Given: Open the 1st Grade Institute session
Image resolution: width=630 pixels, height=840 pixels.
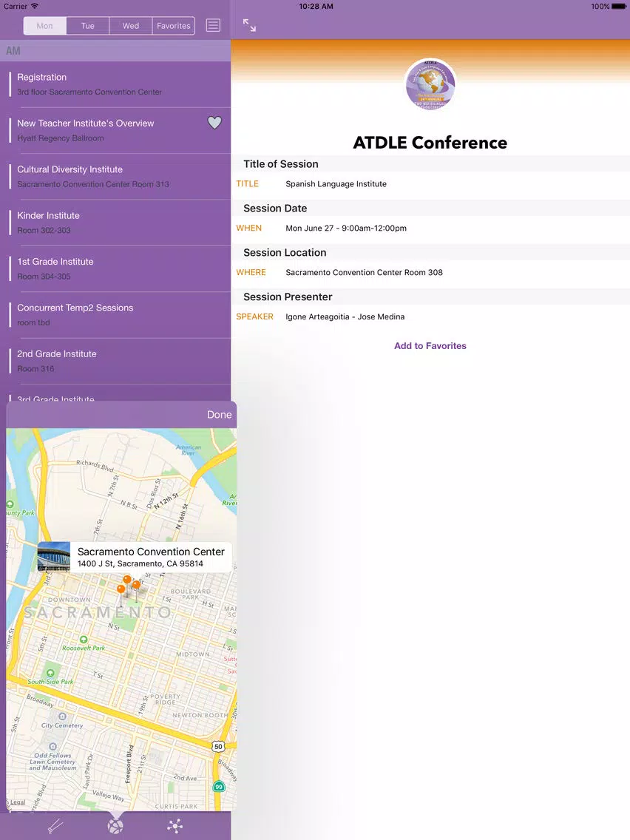Looking at the screenshot, I should (115, 268).
